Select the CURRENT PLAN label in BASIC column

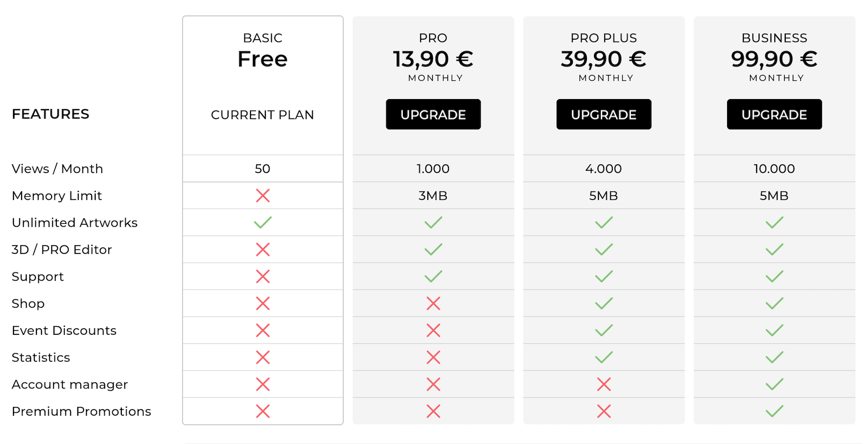[262, 115]
